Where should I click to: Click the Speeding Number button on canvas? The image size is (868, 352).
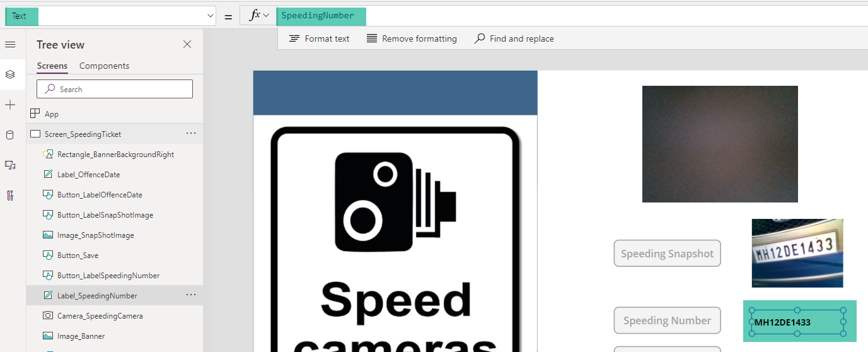(667, 320)
